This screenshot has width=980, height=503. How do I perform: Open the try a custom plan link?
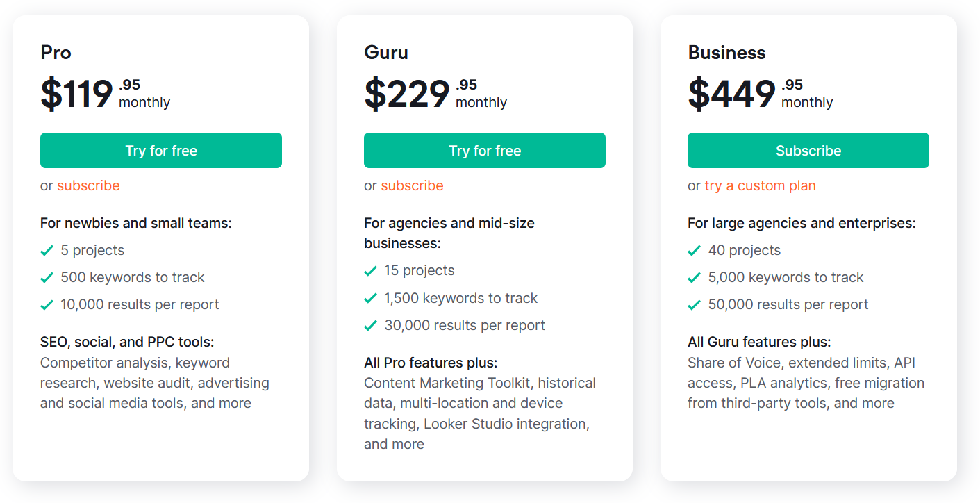(760, 185)
